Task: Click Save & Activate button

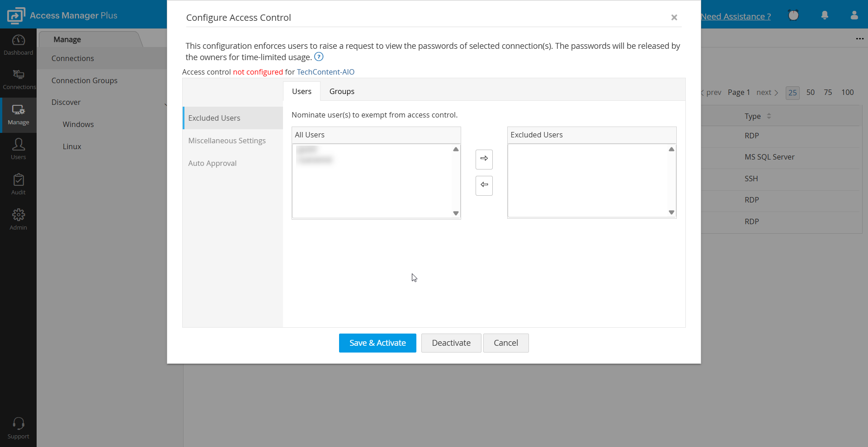Action: (x=377, y=343)
